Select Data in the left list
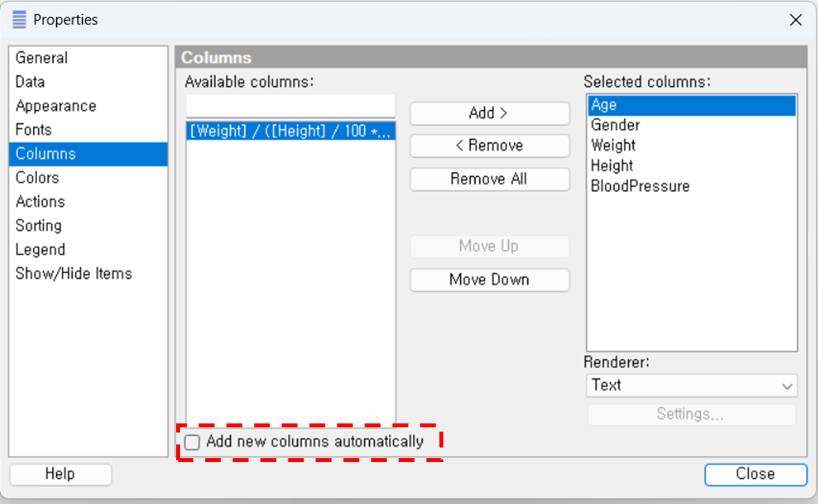This screenshot has width=818, height=504. click(x=89, y=82)
